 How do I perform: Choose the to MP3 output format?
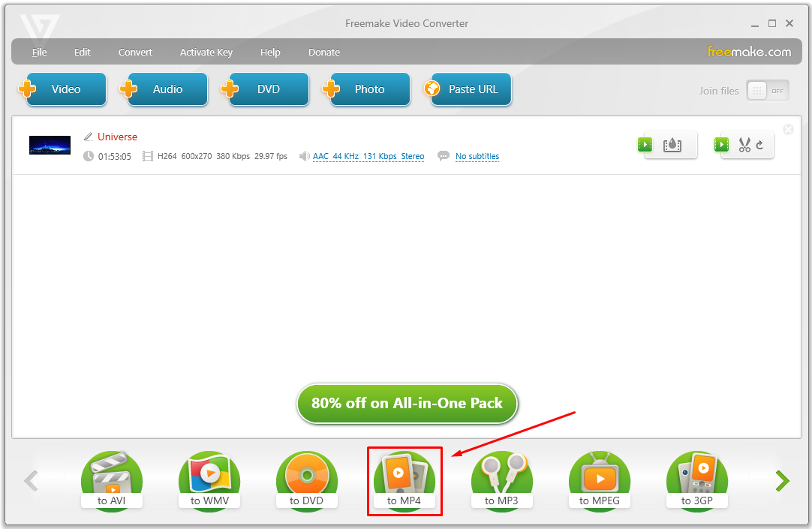point(502,482)
